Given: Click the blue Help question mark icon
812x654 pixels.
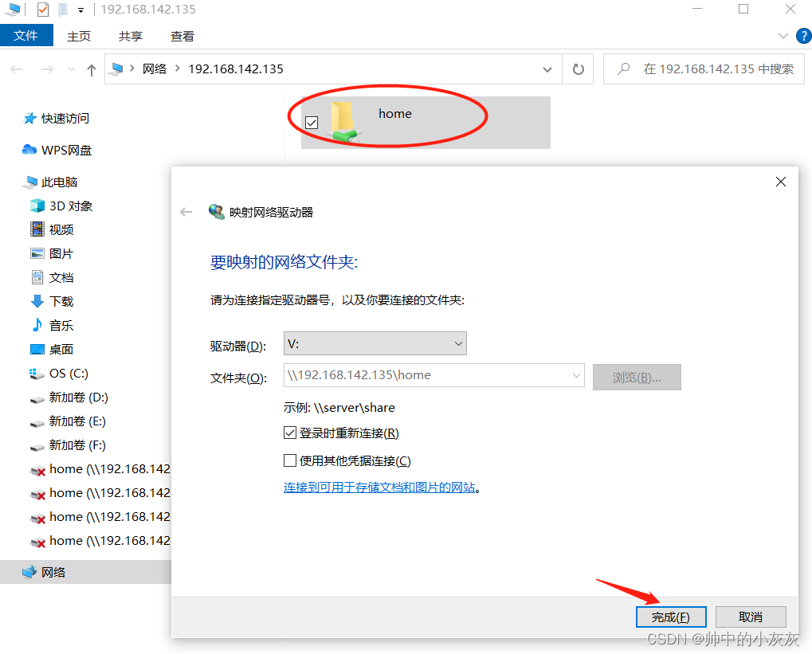Looking at the screenshot, I should [803, 35].
